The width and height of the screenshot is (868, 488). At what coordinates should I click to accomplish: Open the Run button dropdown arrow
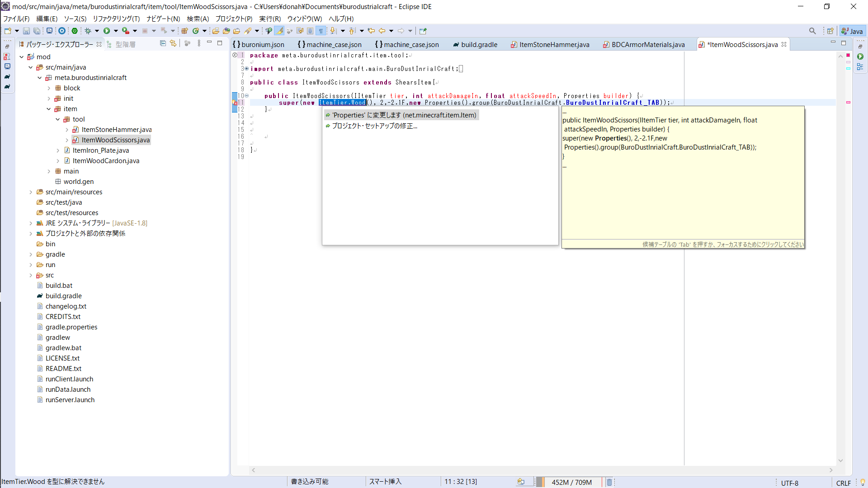point(116,31)
